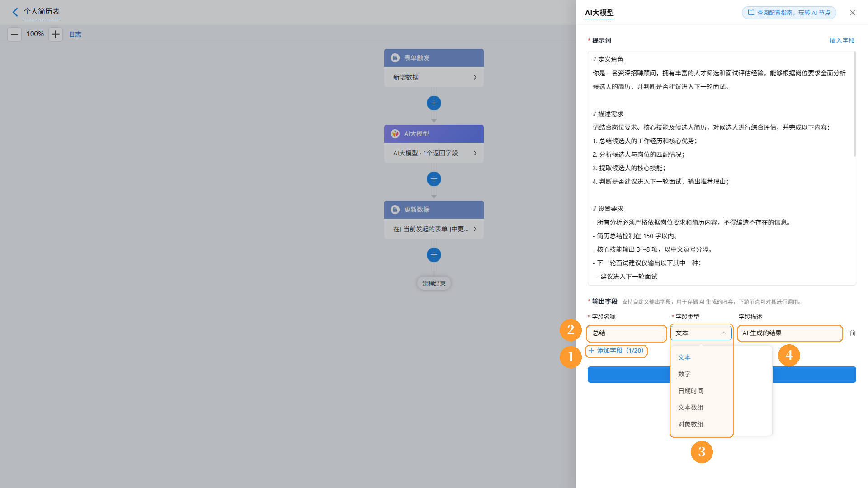Click the guide book icon
This screenshot has height=488, width=868.
pyautogui.click(x=751, y=13)
